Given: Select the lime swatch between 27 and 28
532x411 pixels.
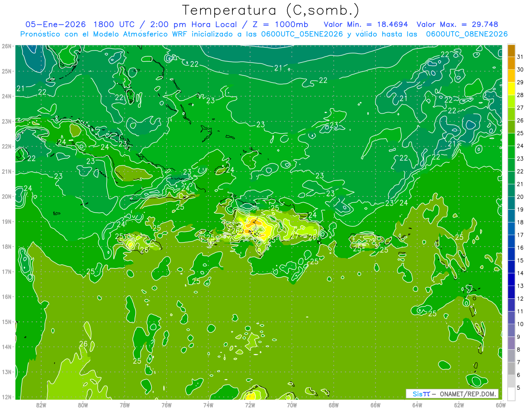Looking at the screenshot, I should (511, 101).
